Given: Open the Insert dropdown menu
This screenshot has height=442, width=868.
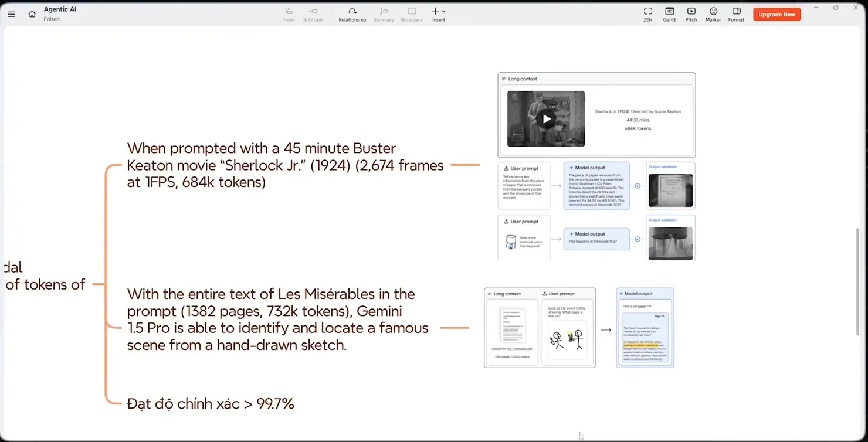Looking at the screenshot, I should pos(439,15).
